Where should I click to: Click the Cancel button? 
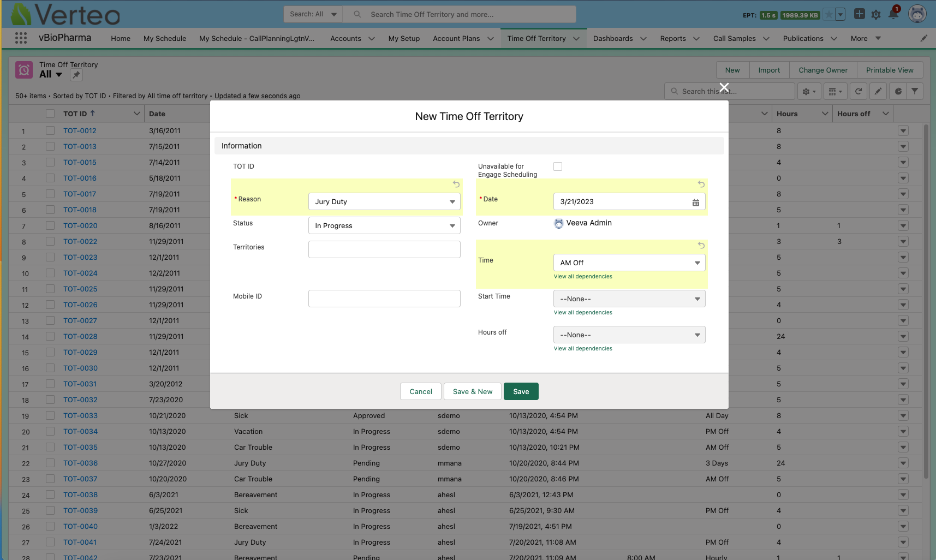pyautogui.click(x=420, y=391)
